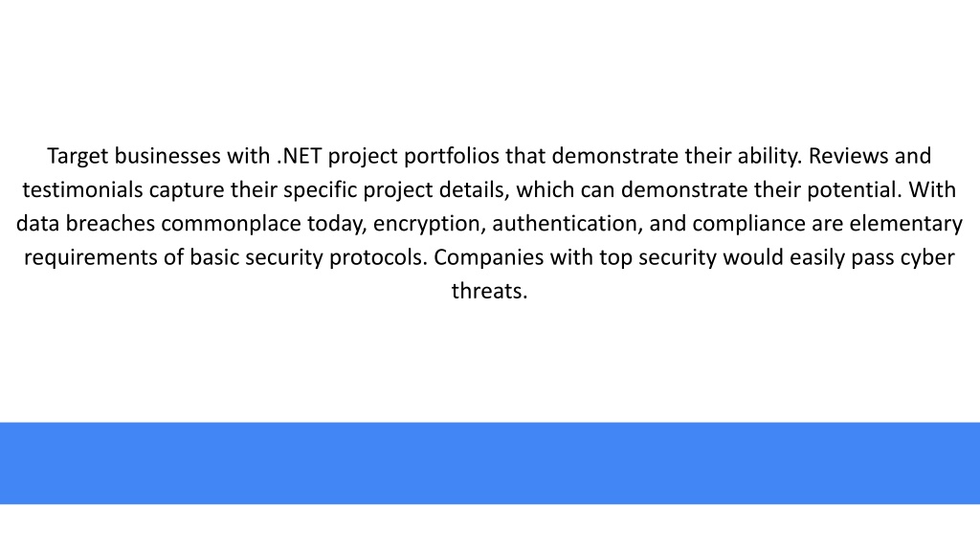The width and height of the screenshot is (980, 551).
Task: Click the final word "threats."
Action: 489,291
